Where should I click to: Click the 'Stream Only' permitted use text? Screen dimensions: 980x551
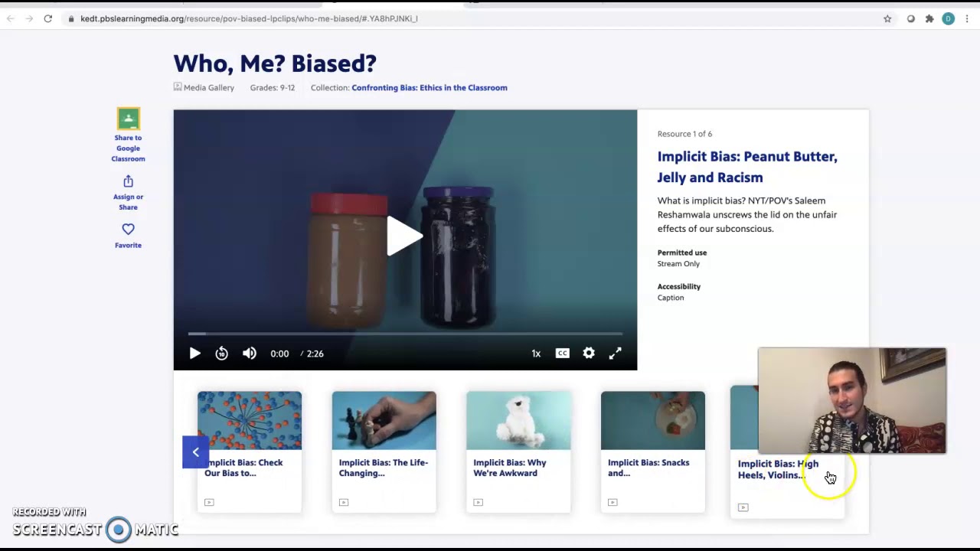click(678, 264)
